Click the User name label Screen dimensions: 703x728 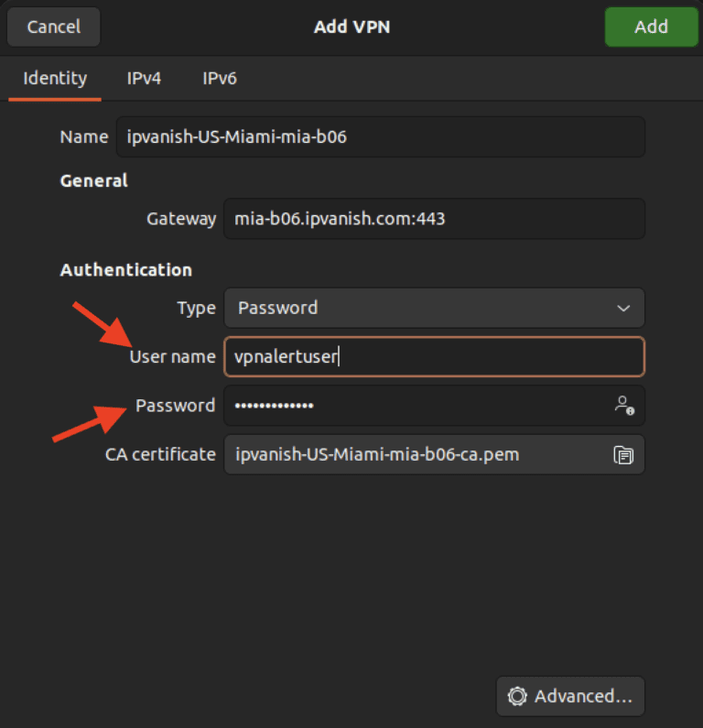pyautogui.click(x=172, y=357)
